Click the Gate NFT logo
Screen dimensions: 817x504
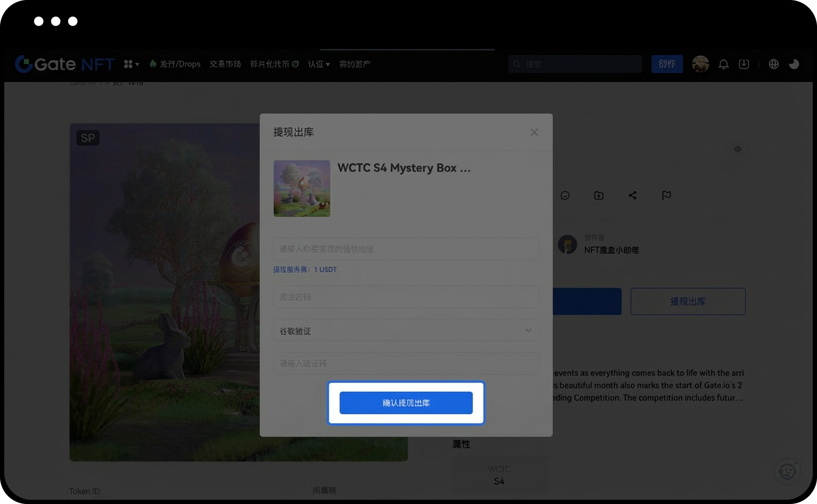(x=65, y=64)
